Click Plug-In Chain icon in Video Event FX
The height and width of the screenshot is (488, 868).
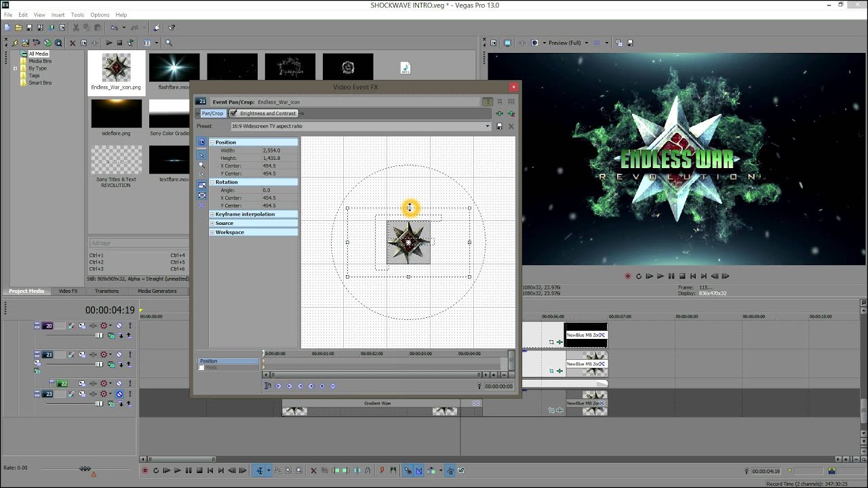(x=499, y=113)
